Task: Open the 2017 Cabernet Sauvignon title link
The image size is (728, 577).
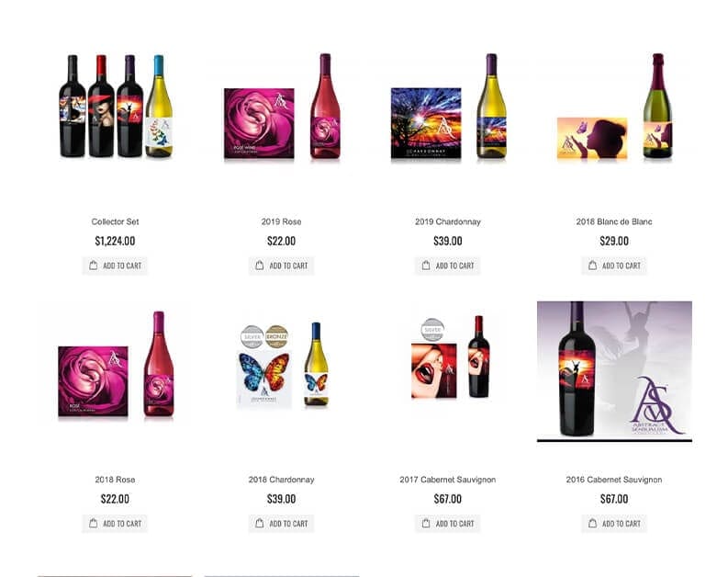Action: (x=448, y=480)
